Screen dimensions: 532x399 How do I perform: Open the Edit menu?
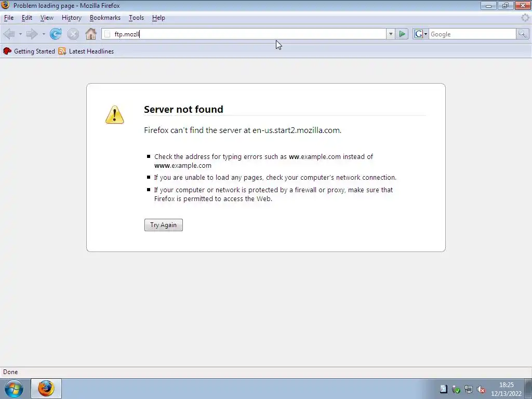coord(27,18)
